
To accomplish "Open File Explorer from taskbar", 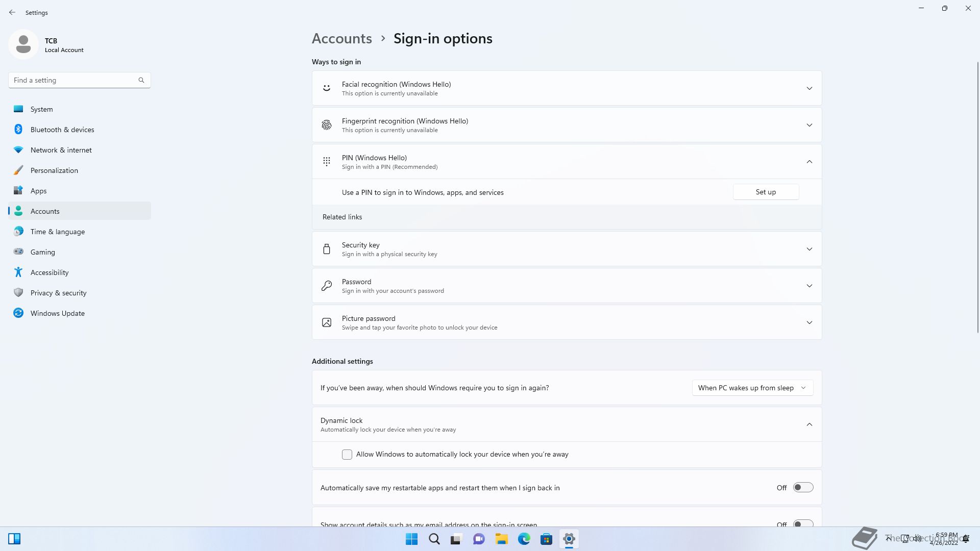I will point(501,539).
